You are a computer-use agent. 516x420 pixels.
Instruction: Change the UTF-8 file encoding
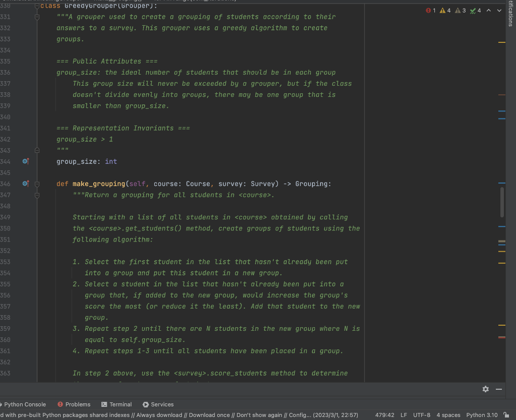[x=422, y=415]
